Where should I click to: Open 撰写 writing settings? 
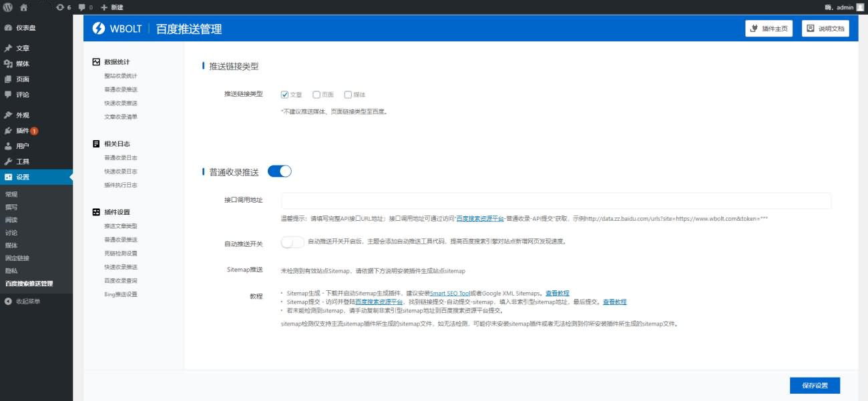(11, 207)
